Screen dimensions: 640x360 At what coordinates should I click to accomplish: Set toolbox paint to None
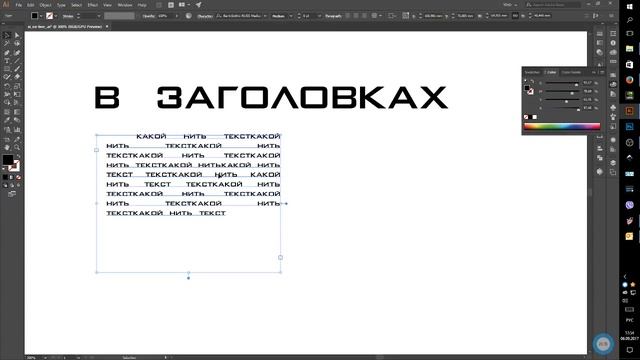click(18, 178)
